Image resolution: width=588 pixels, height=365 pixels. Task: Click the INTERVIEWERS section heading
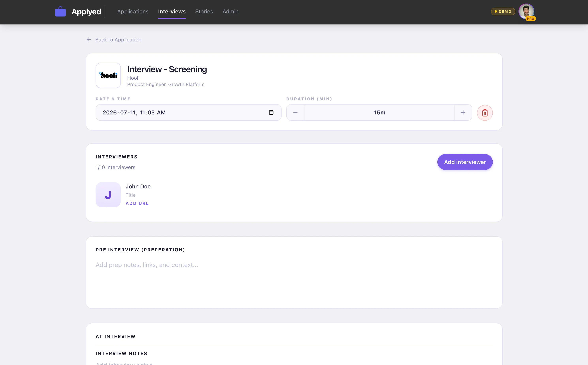coord(116,157)
